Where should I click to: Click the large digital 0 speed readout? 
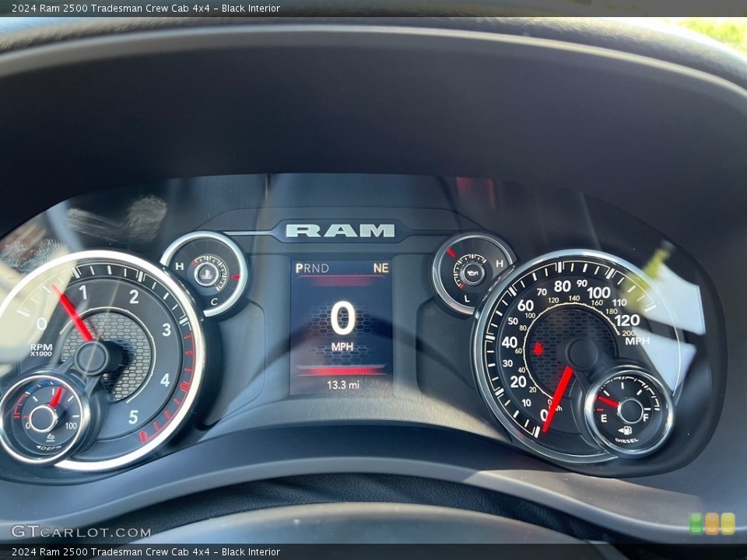343,318
